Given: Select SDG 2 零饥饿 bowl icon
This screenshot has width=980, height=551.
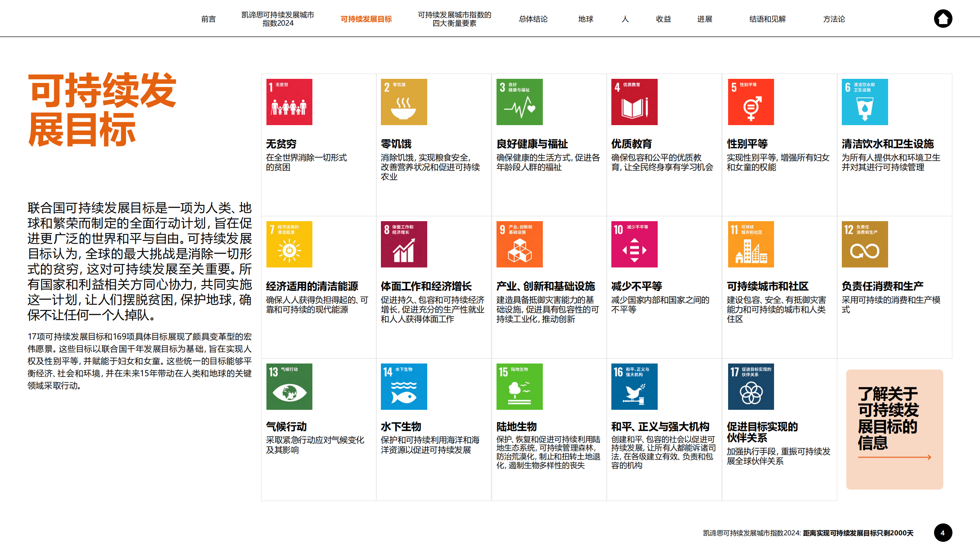Looking at the screenshot, I should pos(404,102).
